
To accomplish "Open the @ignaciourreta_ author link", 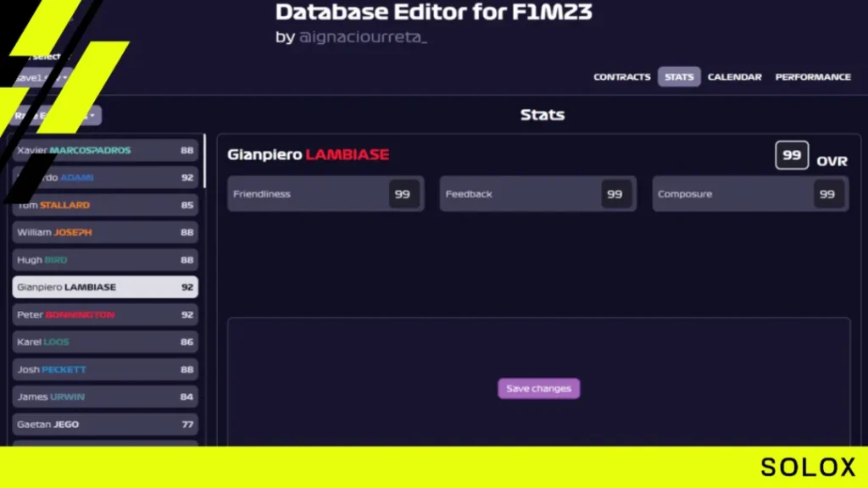I will pyautogui.click(x=363, y=37).
